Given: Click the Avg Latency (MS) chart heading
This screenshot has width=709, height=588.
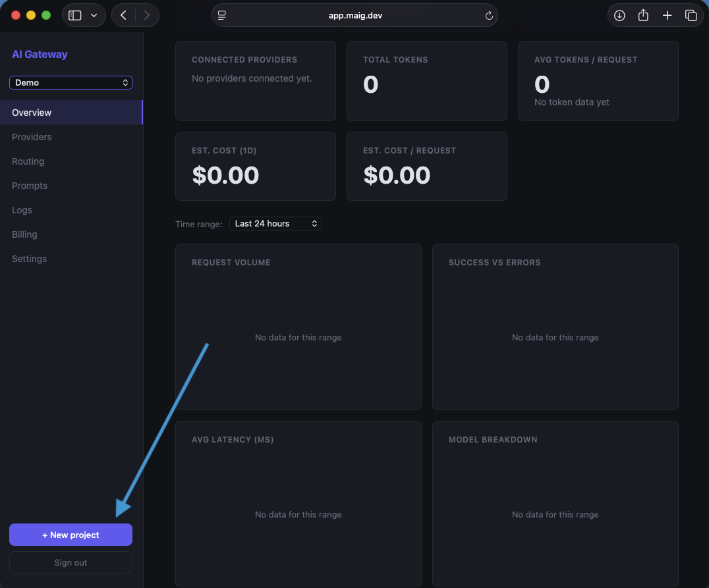Looking at the screenshot, I should pyautogui.click(x=233, y=440).
